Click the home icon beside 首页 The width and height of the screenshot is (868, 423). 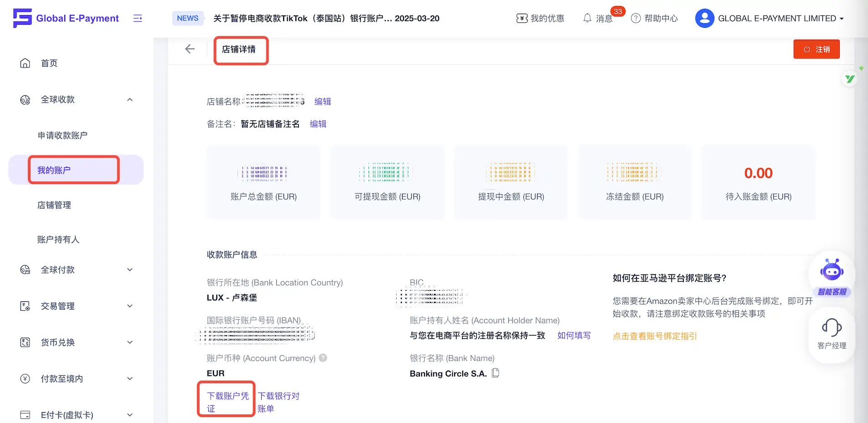pyautogui.click(x=25, y=63)
